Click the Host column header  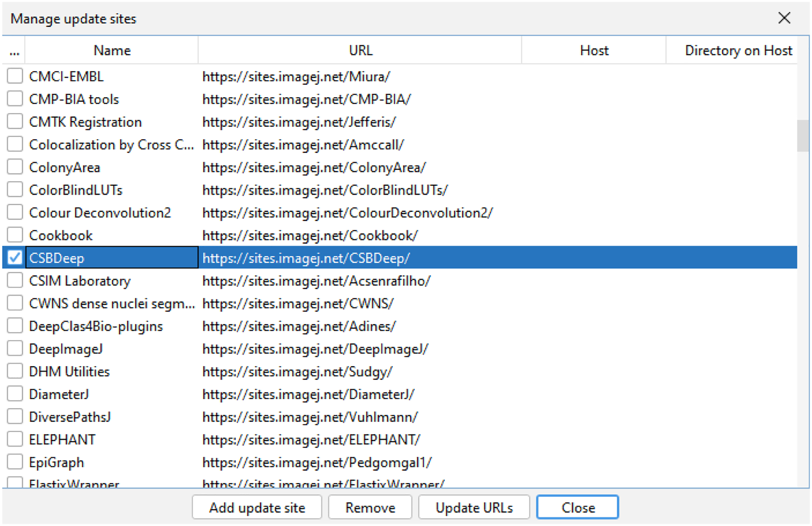click(x=594, y=51)
